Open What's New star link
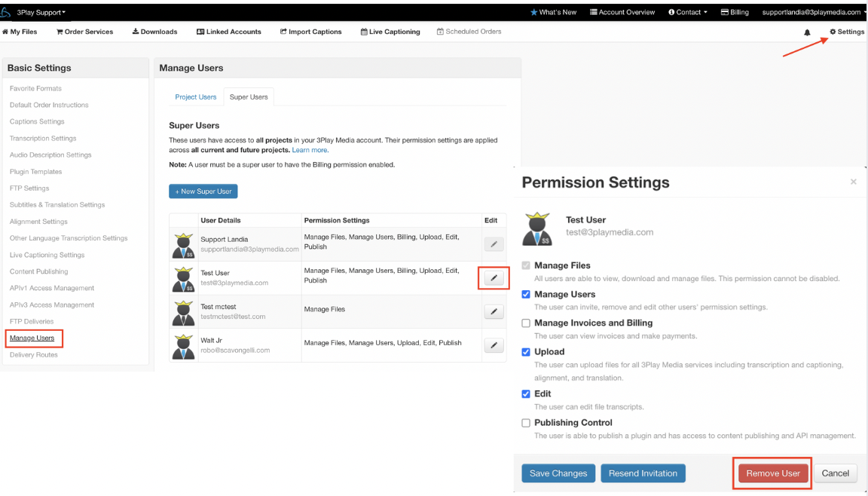This screenshot has height=496, width=868. tap(553, 12)
